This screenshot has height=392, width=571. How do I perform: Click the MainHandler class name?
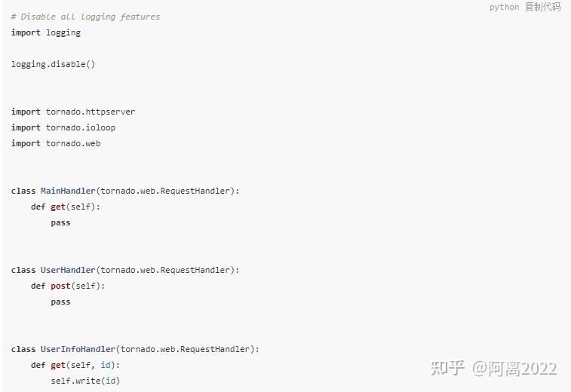coord(68,191)
